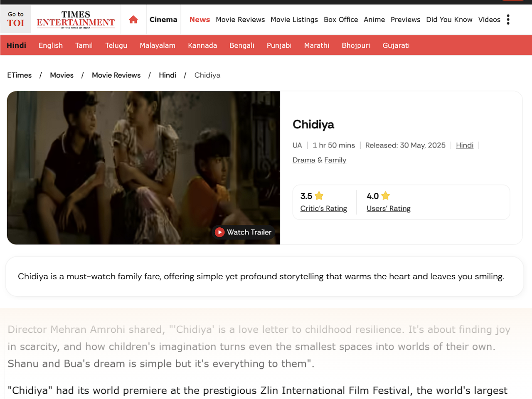Click the red home icon
This screenshot has width=532, height=399.
point(133,20)
